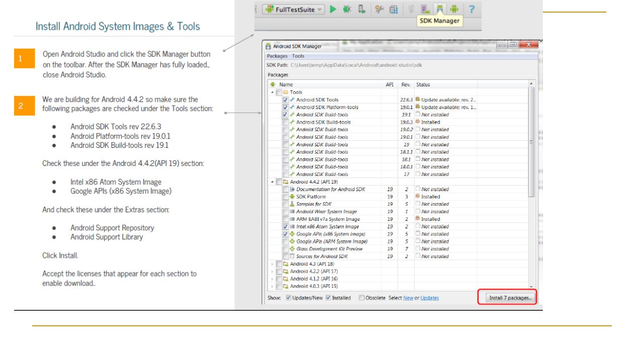Click the Glass Development Kit Preview icon
The height and width of the screenshot is (362, 644).
point(292,249)
